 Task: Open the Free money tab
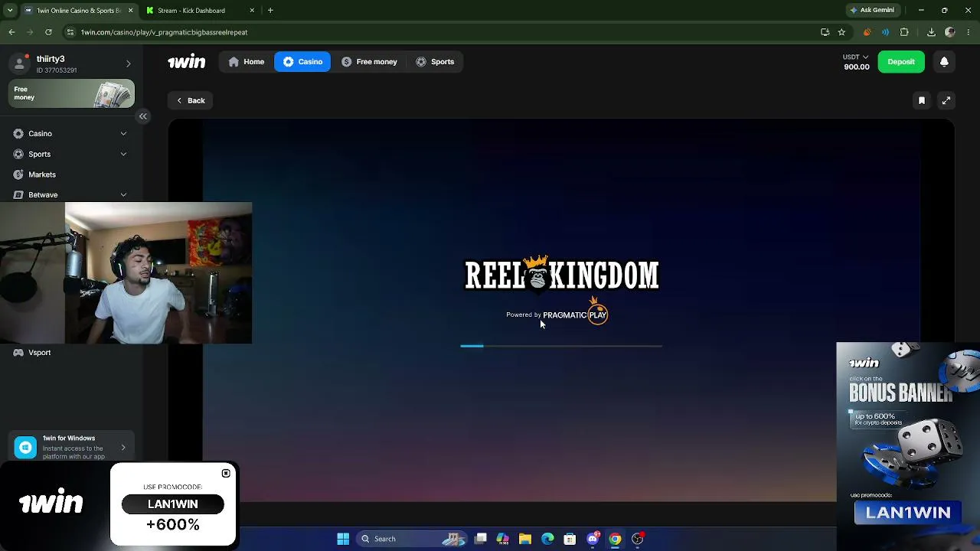(369, 62)
